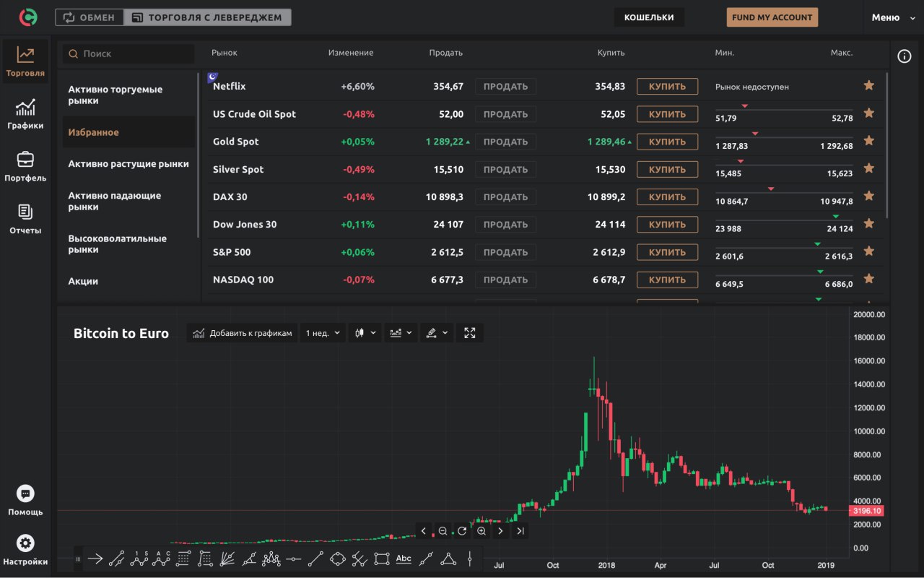Jump to the latest candle on the chart
The image size is (924, 578).
point(520,531)
